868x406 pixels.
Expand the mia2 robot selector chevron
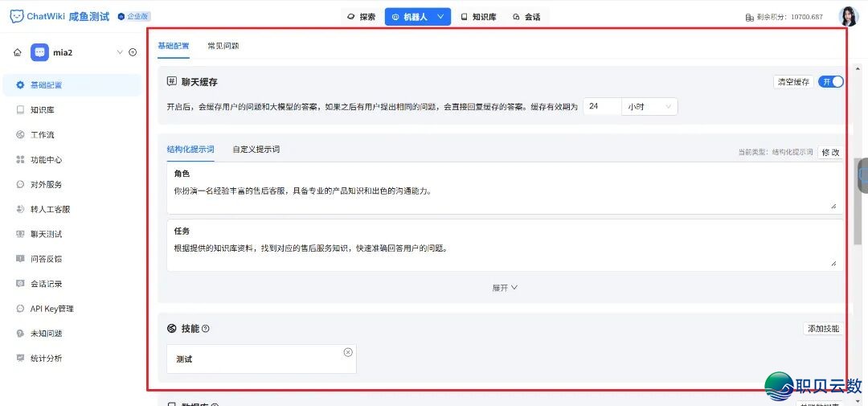[x=120, y=52]
